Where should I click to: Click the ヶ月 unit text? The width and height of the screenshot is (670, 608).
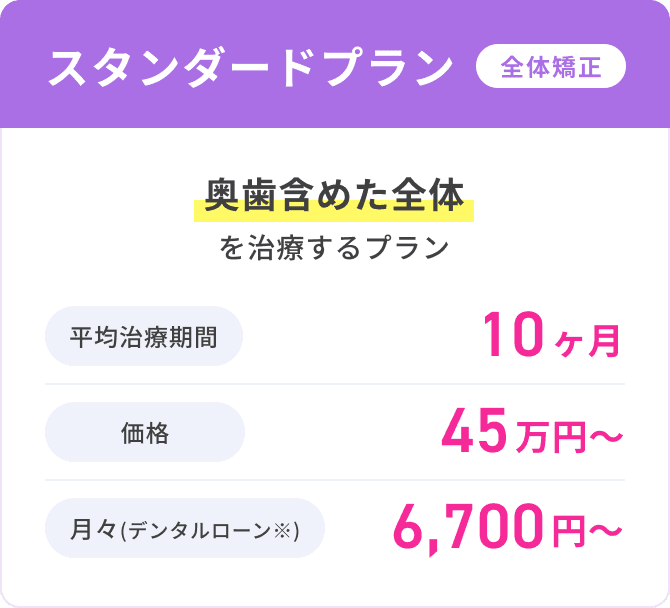[x=588, y=341]
